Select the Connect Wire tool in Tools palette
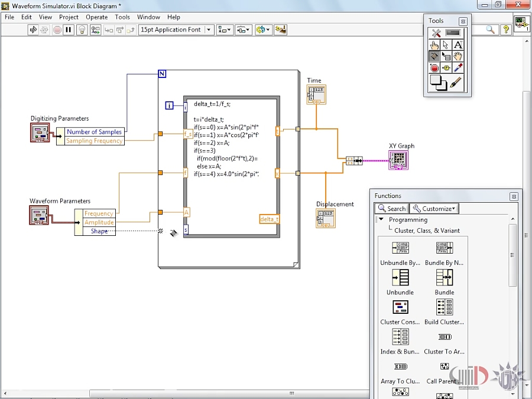The image size is (532, 399). (434, 55)
